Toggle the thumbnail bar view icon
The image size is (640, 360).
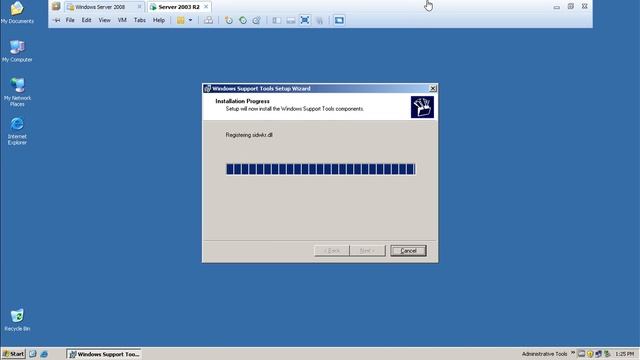pos(291,20)
